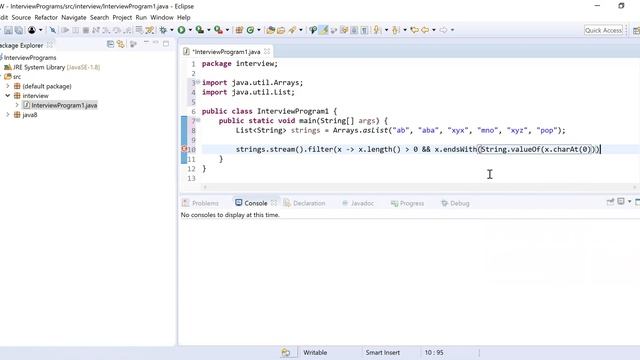Open the Window menu
Screen dimensions: 640x360
pos(162,18)
